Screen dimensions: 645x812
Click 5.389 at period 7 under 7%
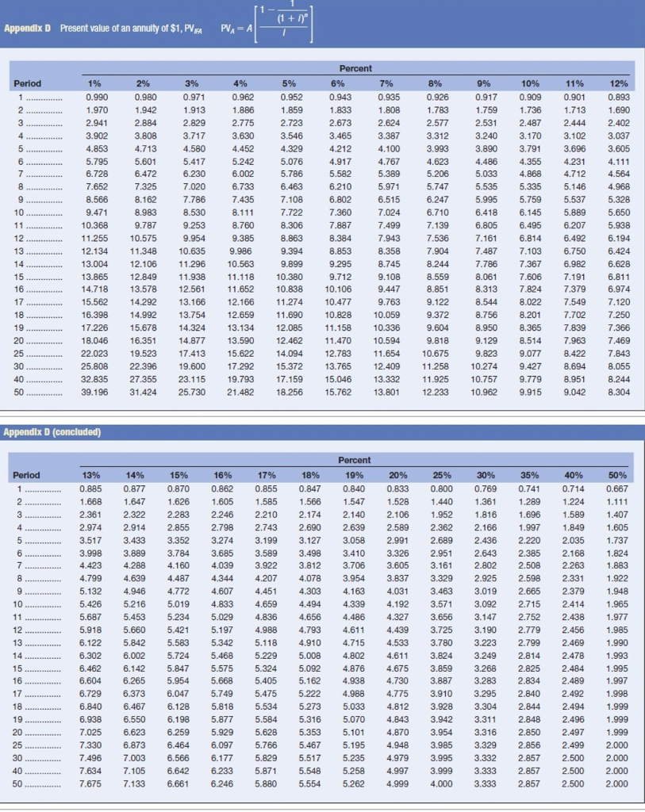pos(389,174)
